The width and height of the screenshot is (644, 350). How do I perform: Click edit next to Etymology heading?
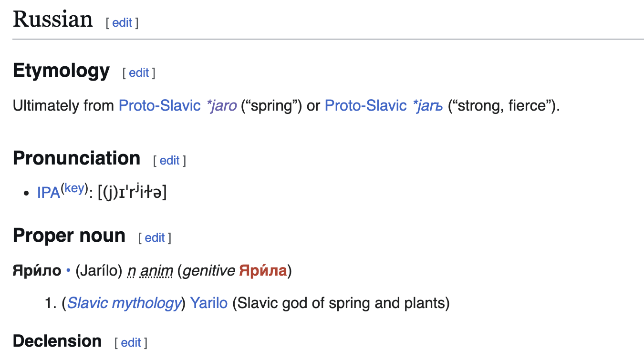click(139, 72)
